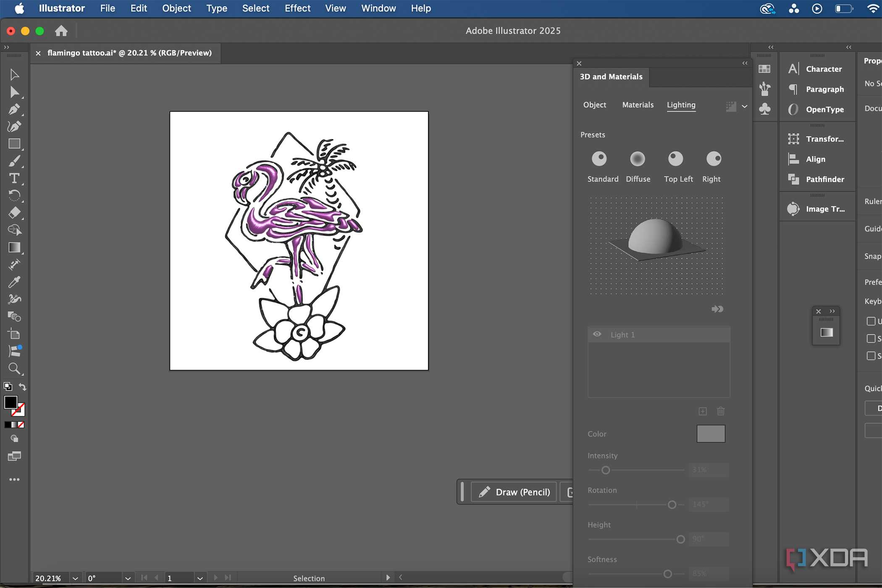This screenshot has width=882, height=588.
Task: Toggle Light 1 visibility eye
Action: [x=597, y=334]
